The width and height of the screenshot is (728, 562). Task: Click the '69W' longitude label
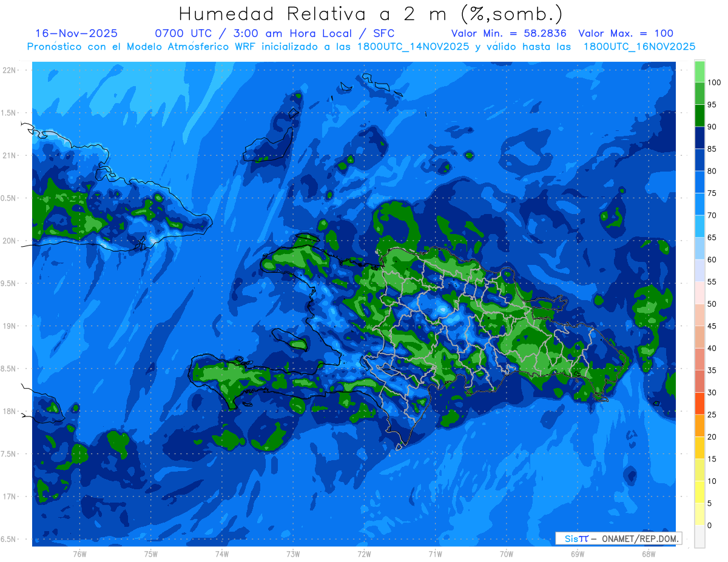coord(578,554)
